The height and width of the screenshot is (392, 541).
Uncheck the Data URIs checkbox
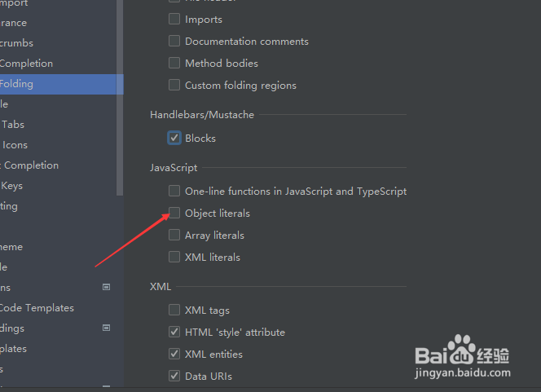pyautogui.click(x=174, y=376)
